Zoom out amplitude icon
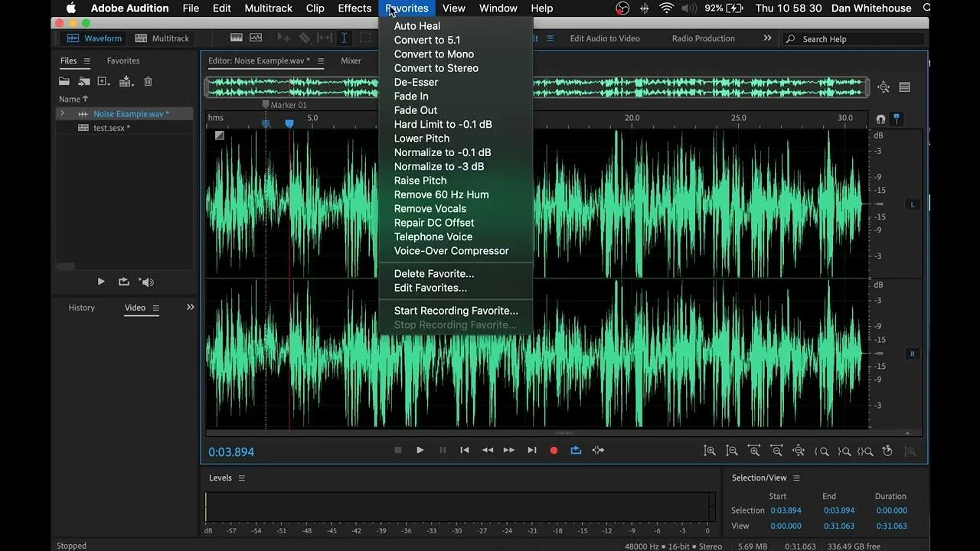Viewport: 980px width, 551px height. (732, 451)
